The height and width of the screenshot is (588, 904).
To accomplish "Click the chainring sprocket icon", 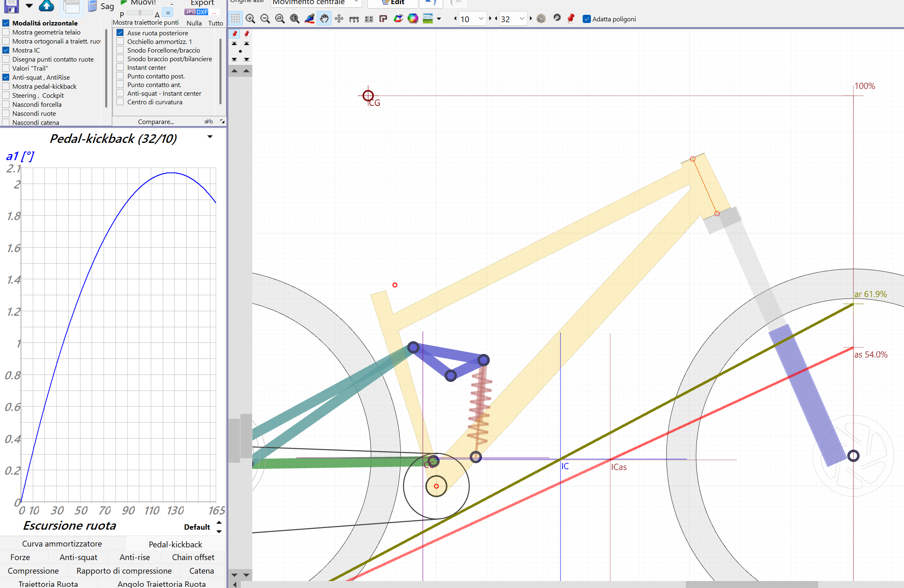I will pos(541,18).
